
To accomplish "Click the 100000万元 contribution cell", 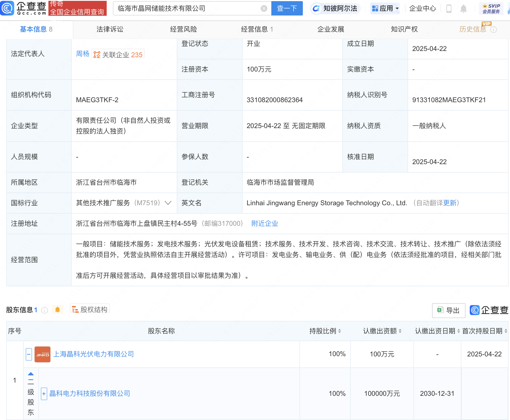I will (x=382, y=394).
